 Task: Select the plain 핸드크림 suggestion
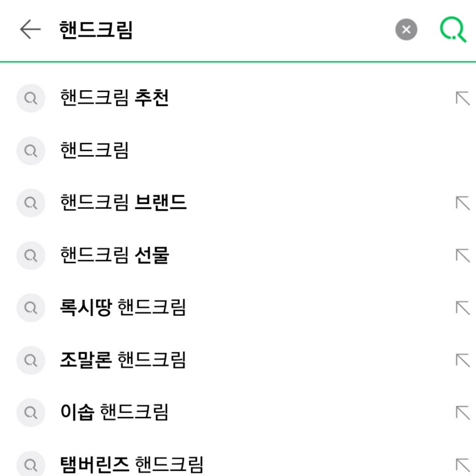(94, 151)
